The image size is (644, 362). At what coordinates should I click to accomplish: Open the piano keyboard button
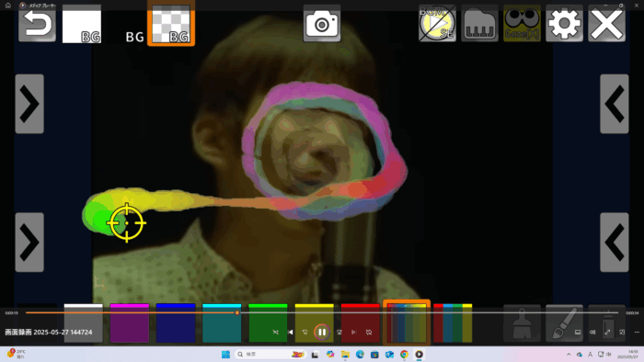coord(479,24)
